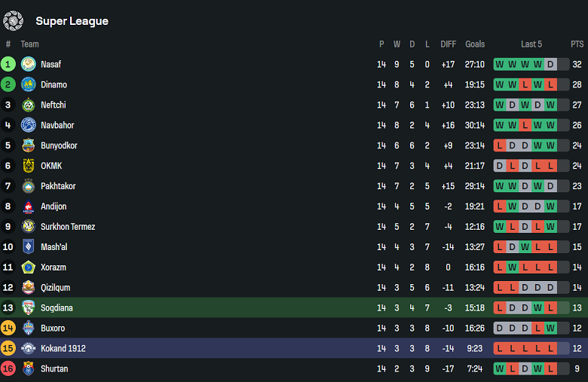Click the Sogdiana team name
The width and height of the screenshot is (588, 382).
point(57,308)
